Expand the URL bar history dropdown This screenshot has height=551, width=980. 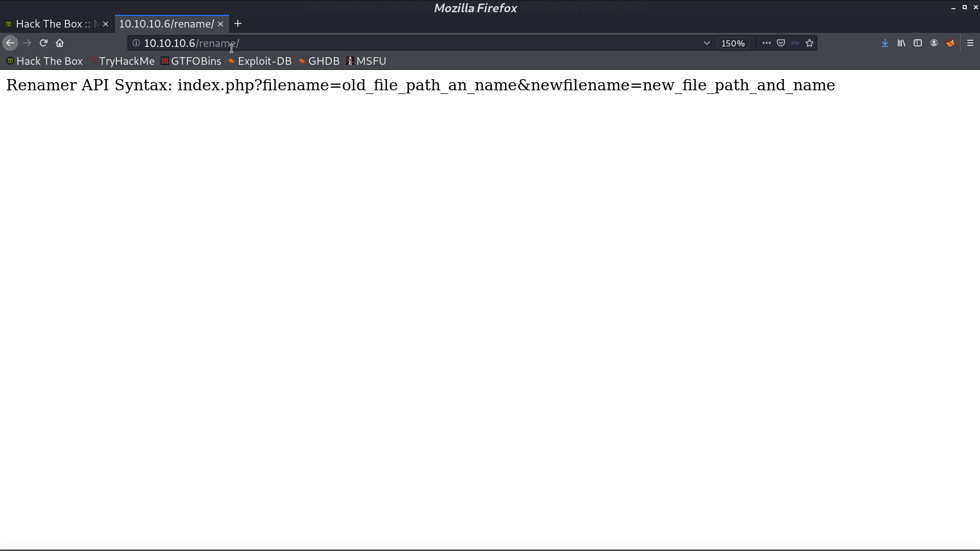707,43
